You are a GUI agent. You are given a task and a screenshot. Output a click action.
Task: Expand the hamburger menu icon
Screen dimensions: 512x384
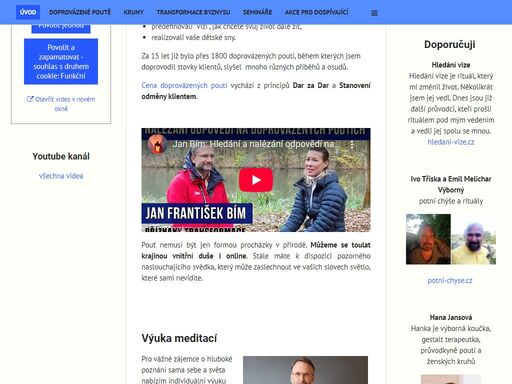(x=374, y=13)
